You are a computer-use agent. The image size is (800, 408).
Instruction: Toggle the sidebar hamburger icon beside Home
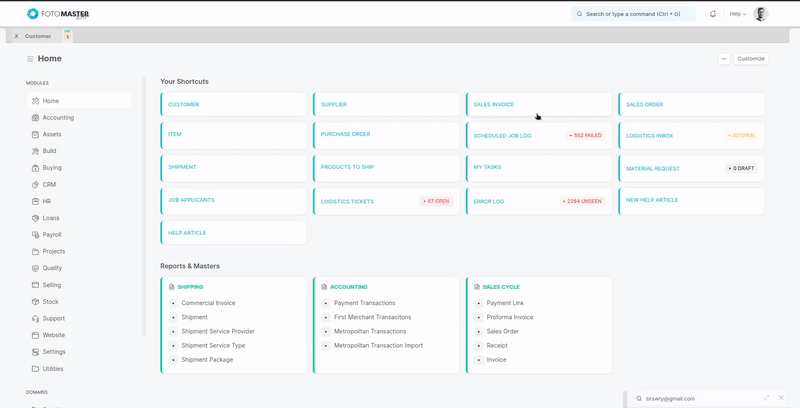coord(30,59)
